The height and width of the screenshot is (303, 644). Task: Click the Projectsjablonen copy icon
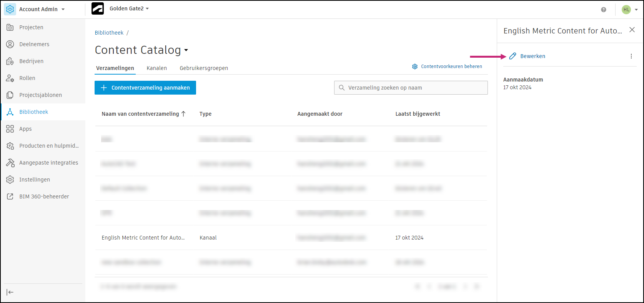point(10,95)
